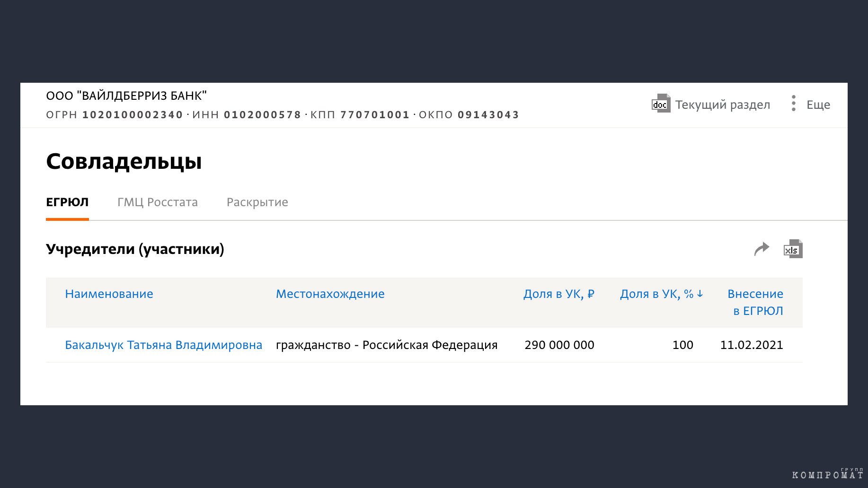Click the Текущий раздел label

click(x=723, y=105)
